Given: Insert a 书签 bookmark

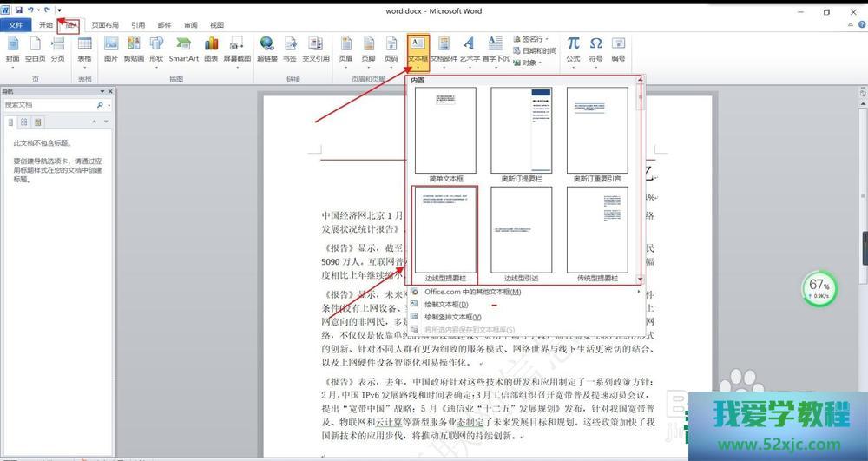Looking at the screenshot, I should pyautogui.click(x=290, y=48).
